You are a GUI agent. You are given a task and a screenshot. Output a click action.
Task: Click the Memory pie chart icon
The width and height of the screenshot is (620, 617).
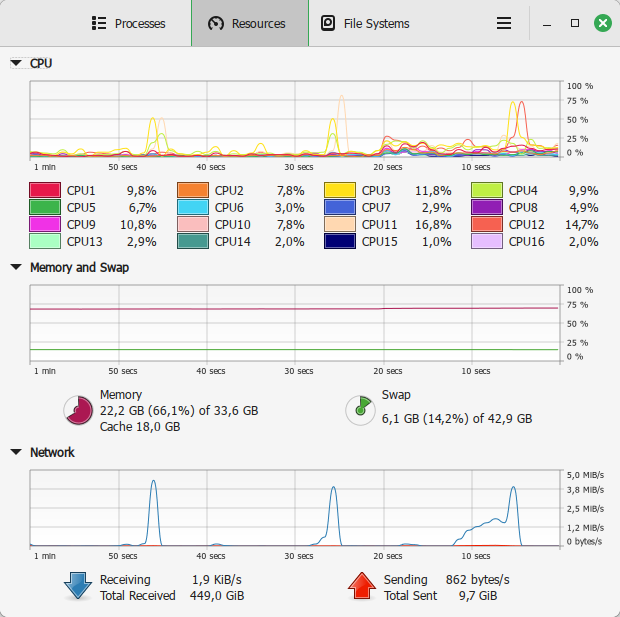pos(77,409)
